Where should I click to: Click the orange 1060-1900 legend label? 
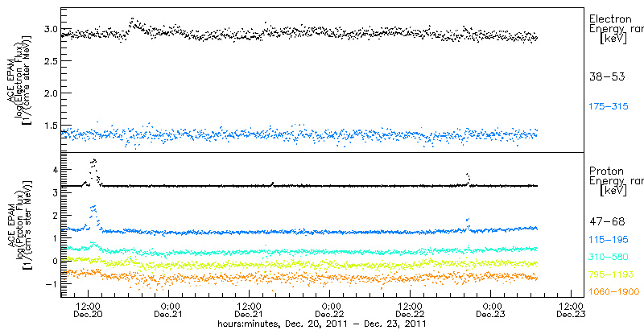click(614, 292)
